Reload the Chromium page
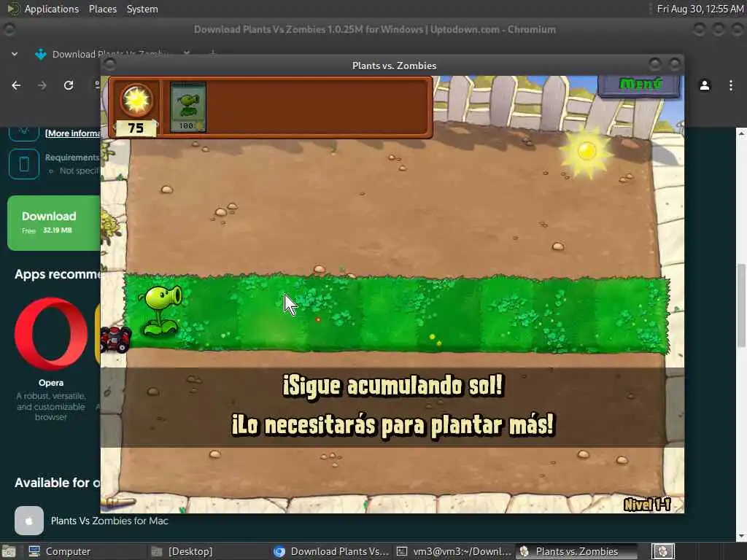 (x=69, y=85)
